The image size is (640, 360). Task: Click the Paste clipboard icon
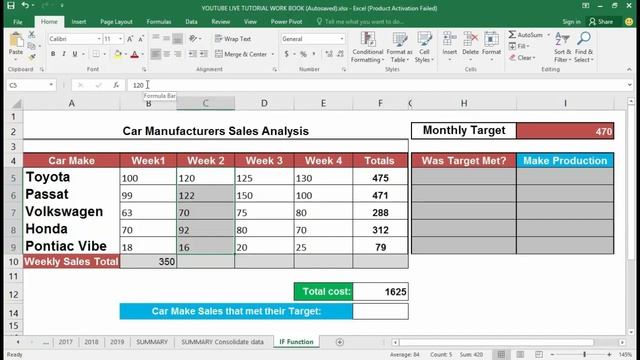(x=16, y=40)
